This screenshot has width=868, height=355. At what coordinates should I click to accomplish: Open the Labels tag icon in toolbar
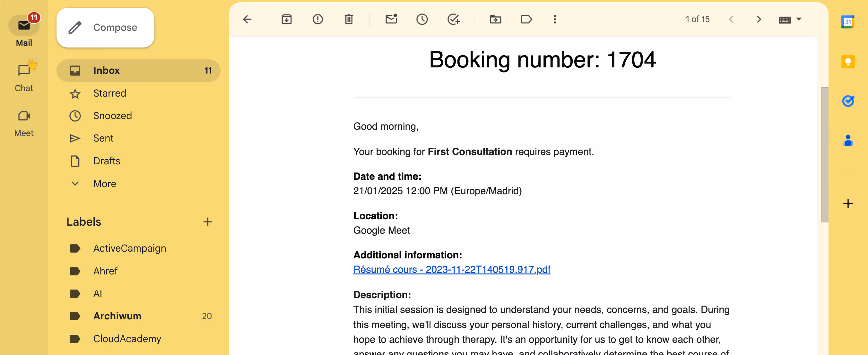[x=526, y=19]
